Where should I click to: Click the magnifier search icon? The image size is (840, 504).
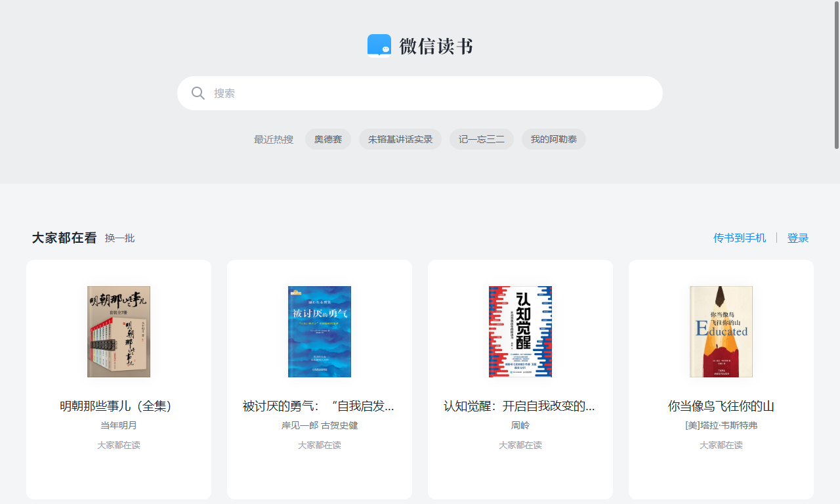pos(198,93)
